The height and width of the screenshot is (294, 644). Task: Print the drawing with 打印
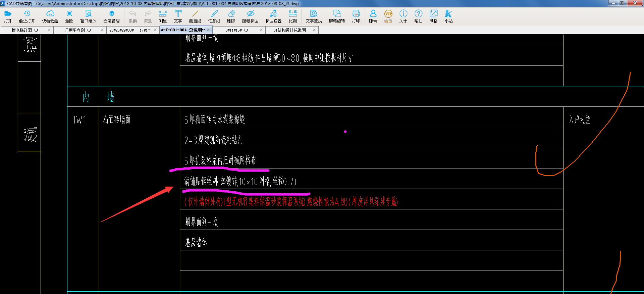[356, 16]
